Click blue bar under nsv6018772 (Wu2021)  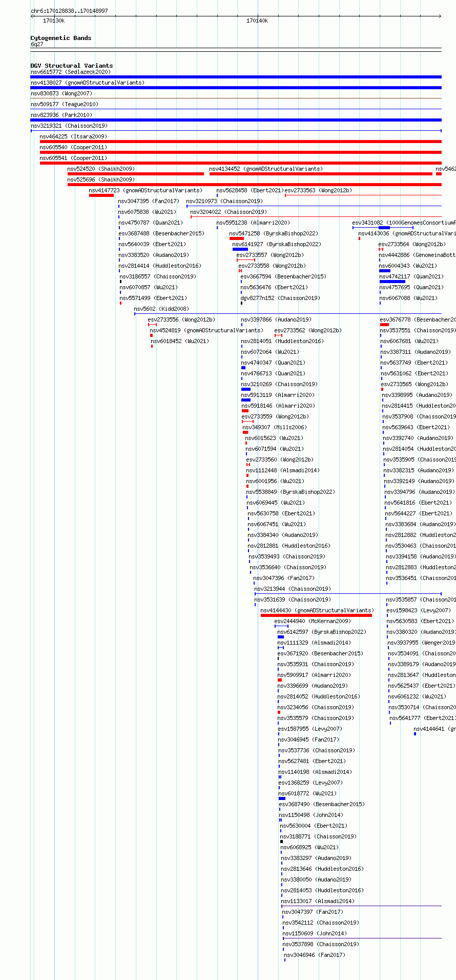coord(282,798)
